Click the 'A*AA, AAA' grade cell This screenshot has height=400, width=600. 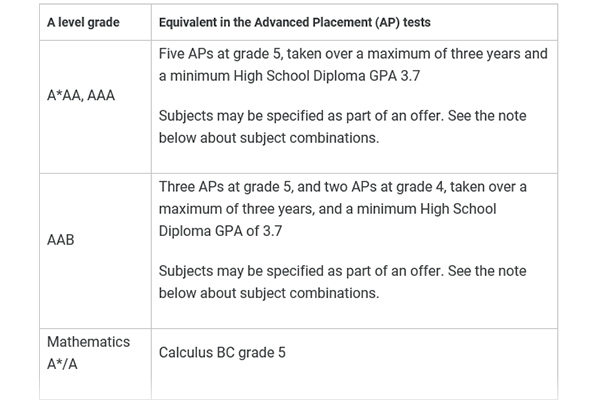coord(81,95)
